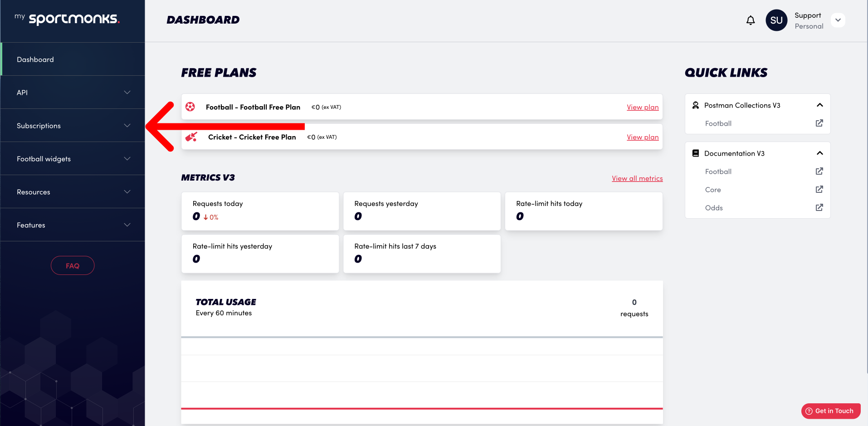The height and width of the screenshot is (426, 868).
Task: Click the Requests yesterday metric card
Action: point(422,211)
